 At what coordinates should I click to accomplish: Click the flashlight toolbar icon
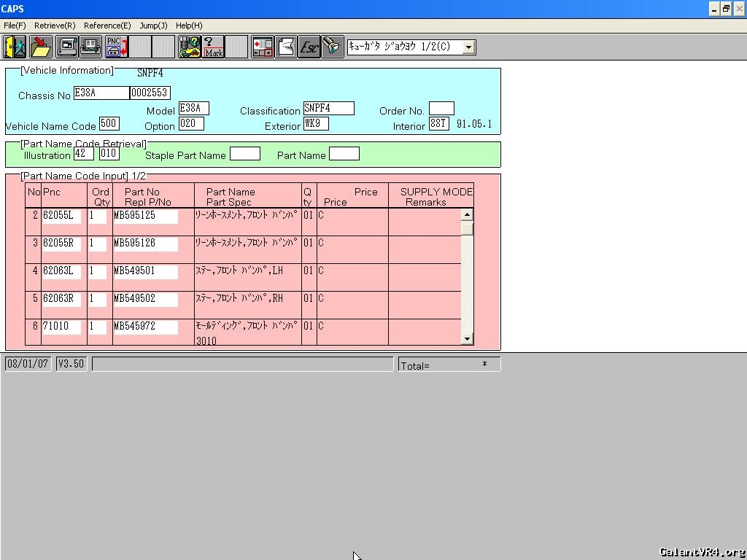333,47
